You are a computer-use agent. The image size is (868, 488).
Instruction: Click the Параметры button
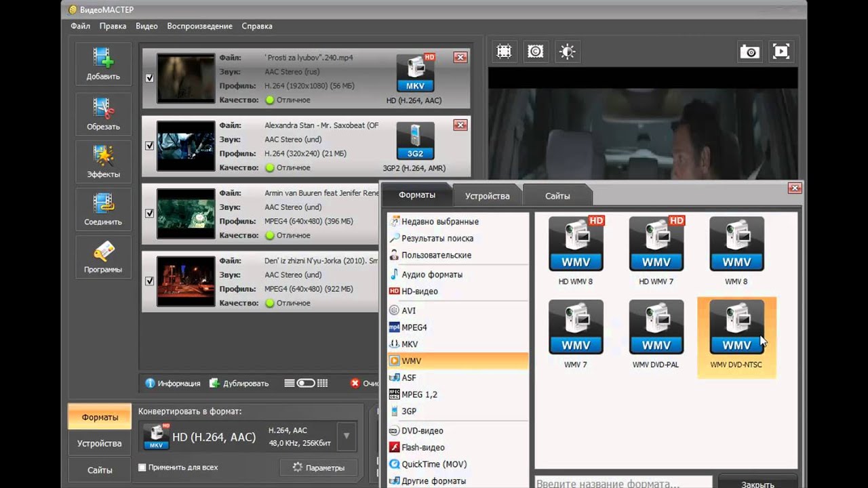tap(318, 468)
